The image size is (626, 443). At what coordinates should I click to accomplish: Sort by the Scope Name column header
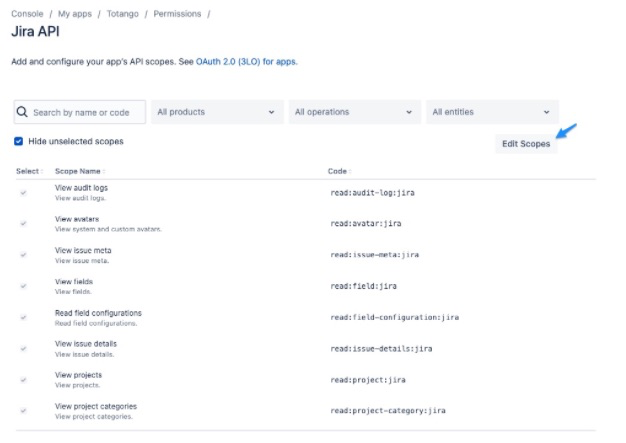click(79, 171)
